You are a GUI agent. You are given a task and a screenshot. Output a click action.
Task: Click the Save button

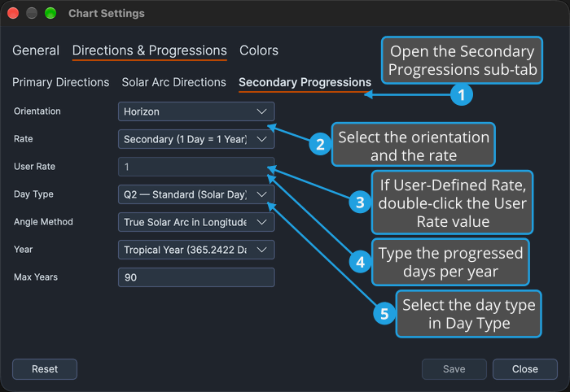click(454, 369)
